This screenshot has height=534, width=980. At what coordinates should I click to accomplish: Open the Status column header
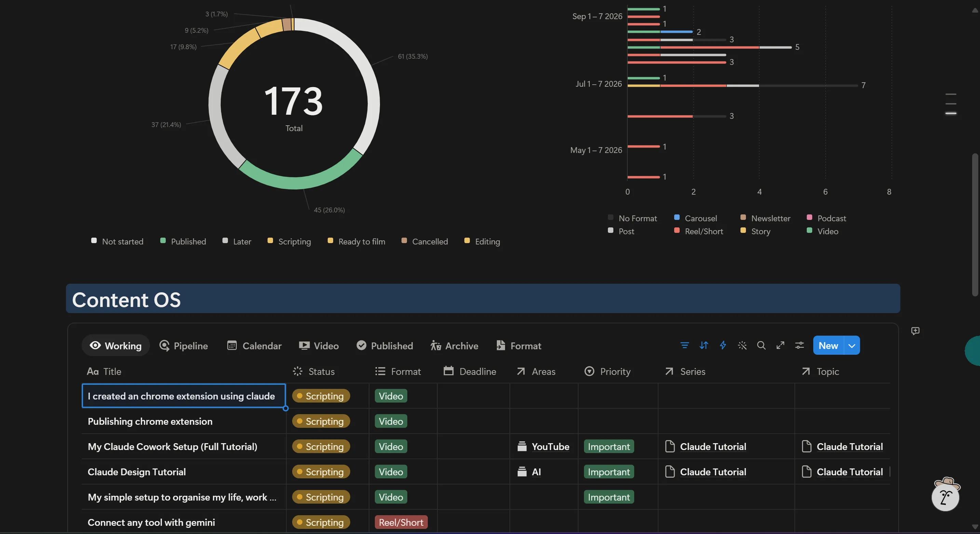(x=313, y=371)
